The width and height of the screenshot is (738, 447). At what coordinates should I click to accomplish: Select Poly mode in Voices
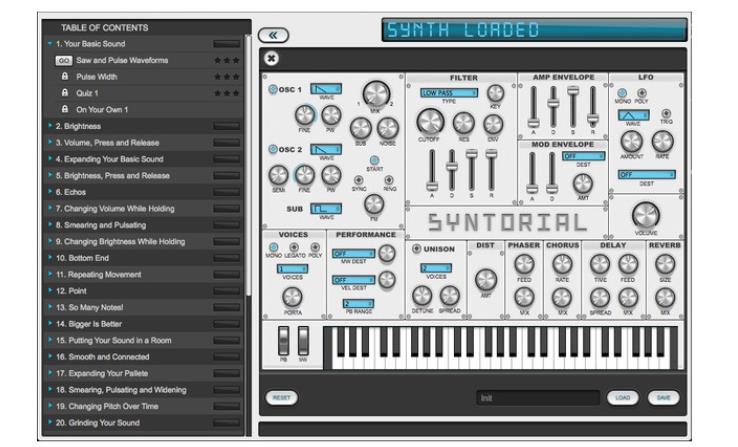[x=315, y=247]
